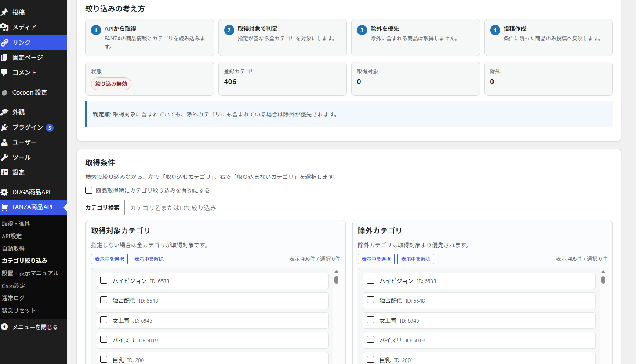636x364 pixels.
Task: Open the 外観 menu
Action: (33, 112)
